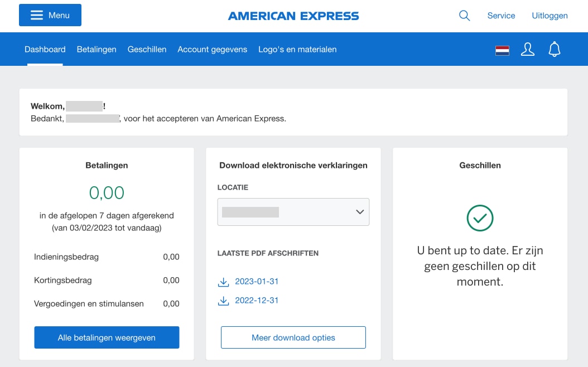The image size is (588, 367).
Task: Click the Service link
Action: (x=501, y=16)
